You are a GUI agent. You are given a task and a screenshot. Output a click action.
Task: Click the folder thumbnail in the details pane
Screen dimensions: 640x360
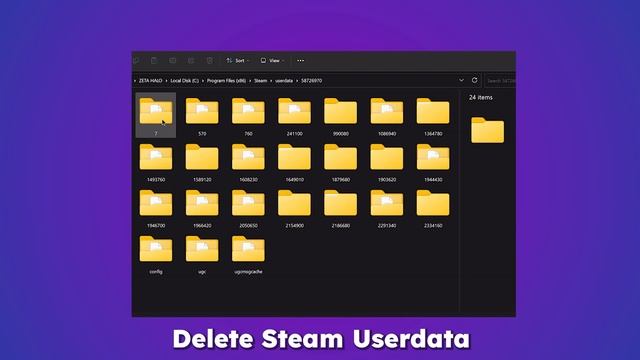click(x=487, y=130)
